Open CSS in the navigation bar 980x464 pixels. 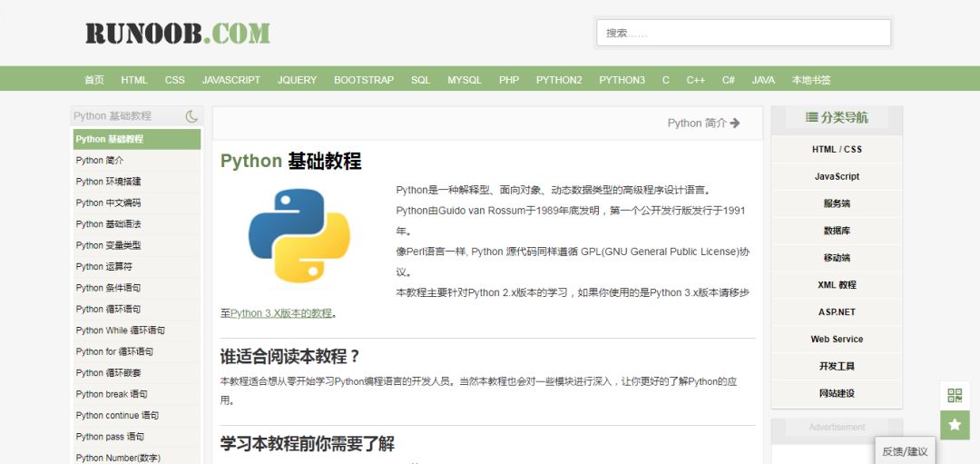point(175,80)
